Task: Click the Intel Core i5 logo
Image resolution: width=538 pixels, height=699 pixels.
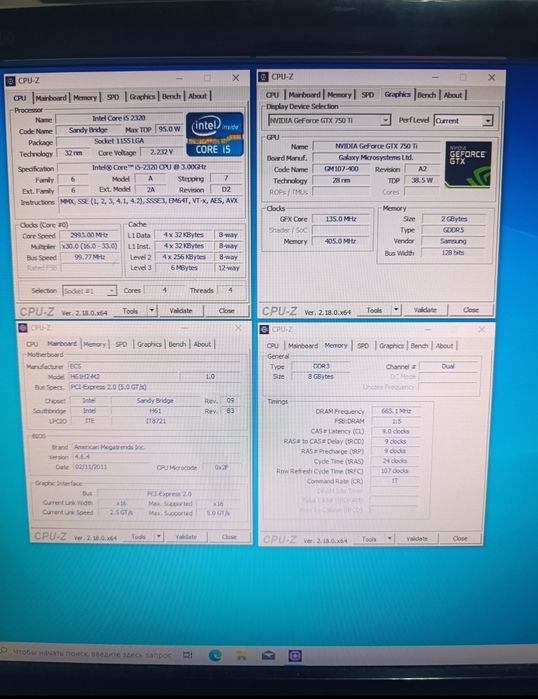Action: 215,134
